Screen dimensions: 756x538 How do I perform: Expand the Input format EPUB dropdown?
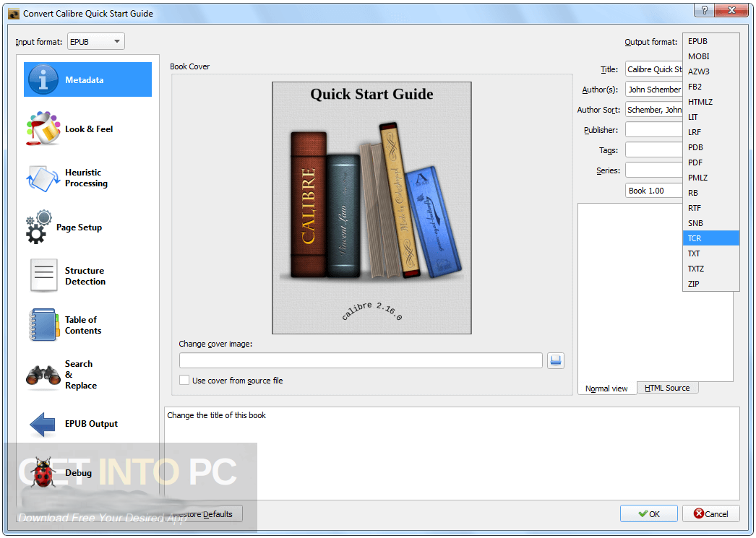click(x=96, y=41)
